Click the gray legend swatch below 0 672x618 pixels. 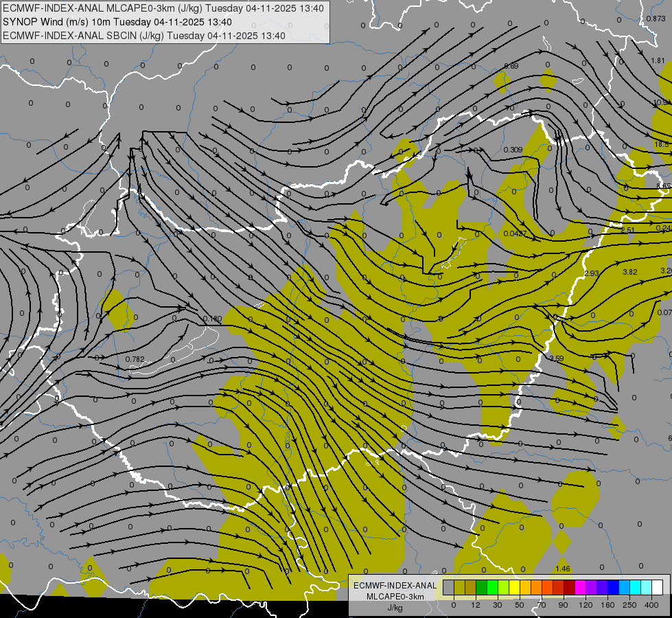(x=449, y=587)
